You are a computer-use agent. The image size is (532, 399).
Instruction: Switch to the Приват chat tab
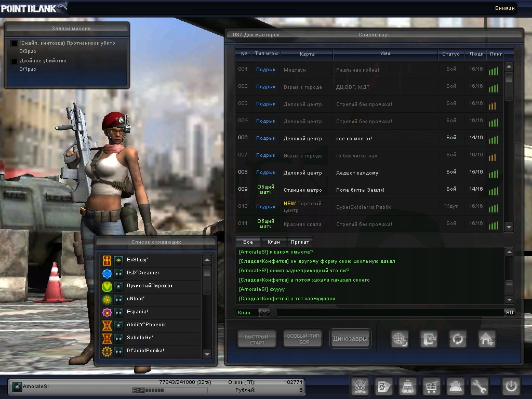pyautogui.click(x=300, y=242)
